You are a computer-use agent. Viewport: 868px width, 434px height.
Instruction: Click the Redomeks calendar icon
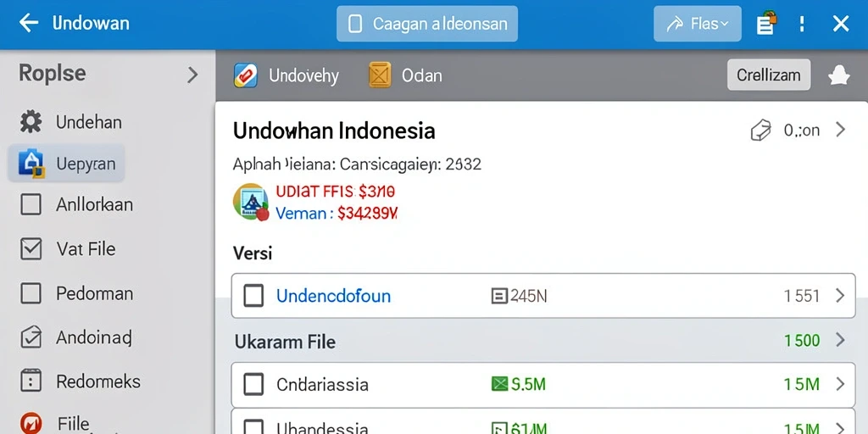tap(31, 381)
